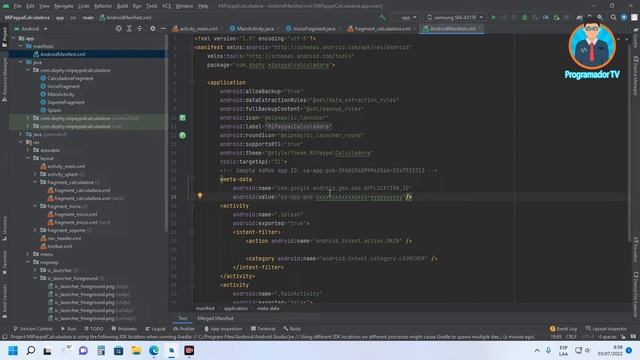Open the Problems tool window
The height and width of the screenshot is (360, 640).
124,329
